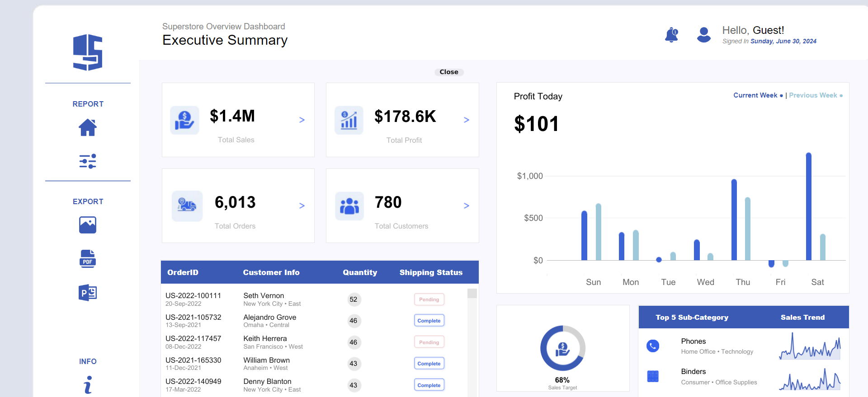Image resolution: width=868 pixels, height=397 pixels.
Task: Click the signed-in date Sunday, June 30, 2024
Action: tap(783, 41)
